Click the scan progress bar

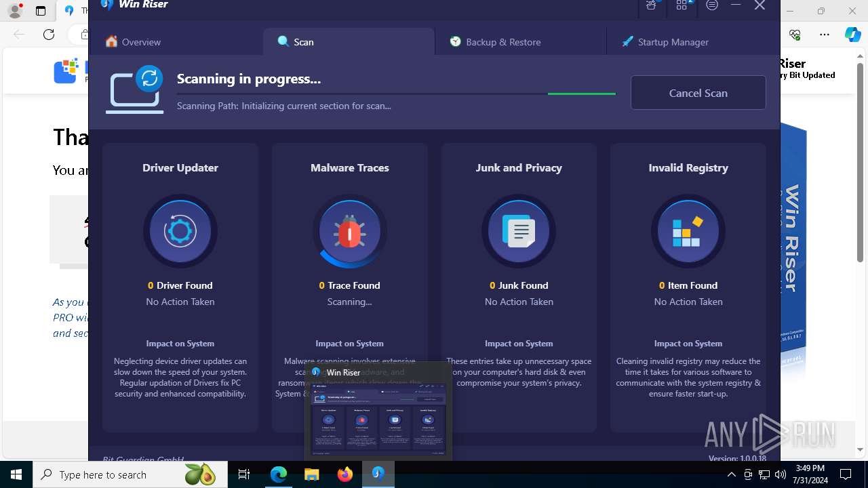(x=396, y=94)
